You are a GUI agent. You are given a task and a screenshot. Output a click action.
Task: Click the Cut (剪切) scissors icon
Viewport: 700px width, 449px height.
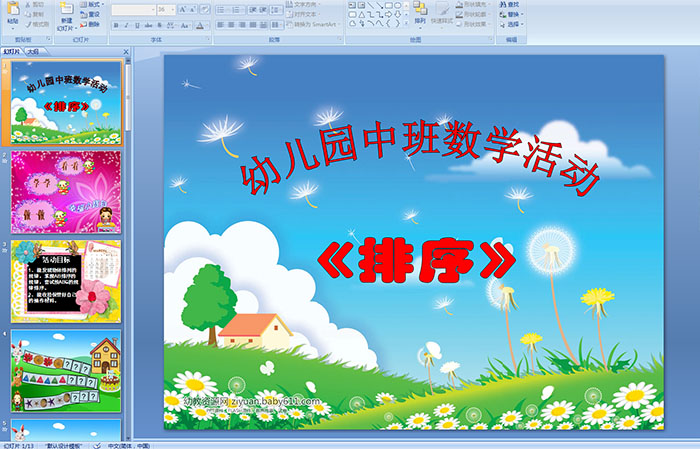[x=28, y=4]
